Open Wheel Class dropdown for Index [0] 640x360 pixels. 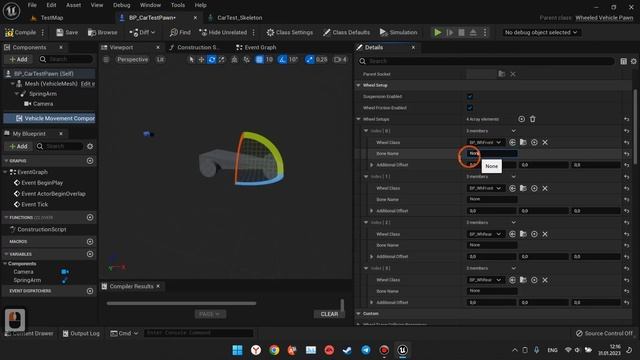[x=485, y=142]
